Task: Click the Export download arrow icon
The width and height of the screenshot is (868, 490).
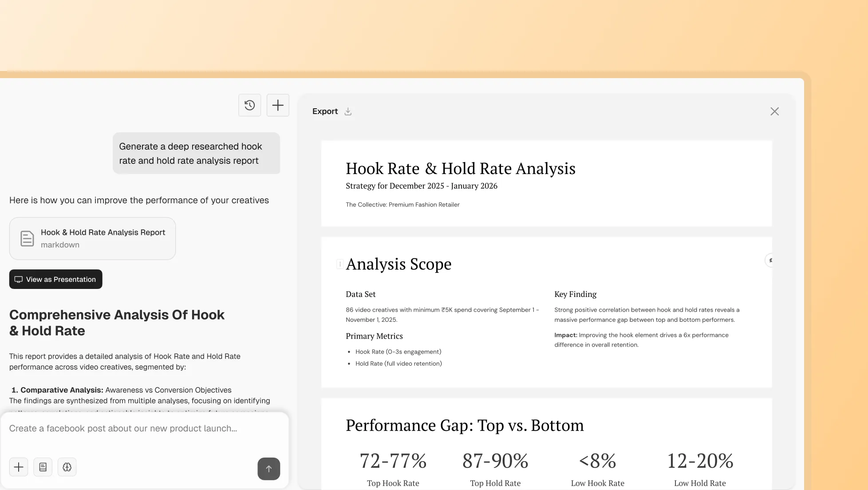Action: coord(348,111)
